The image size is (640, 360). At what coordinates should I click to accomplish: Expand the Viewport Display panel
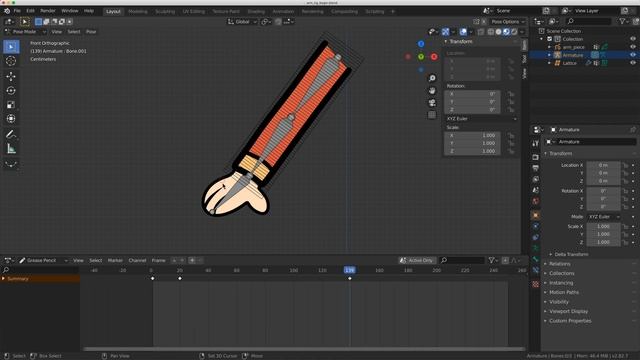point(568,311)
